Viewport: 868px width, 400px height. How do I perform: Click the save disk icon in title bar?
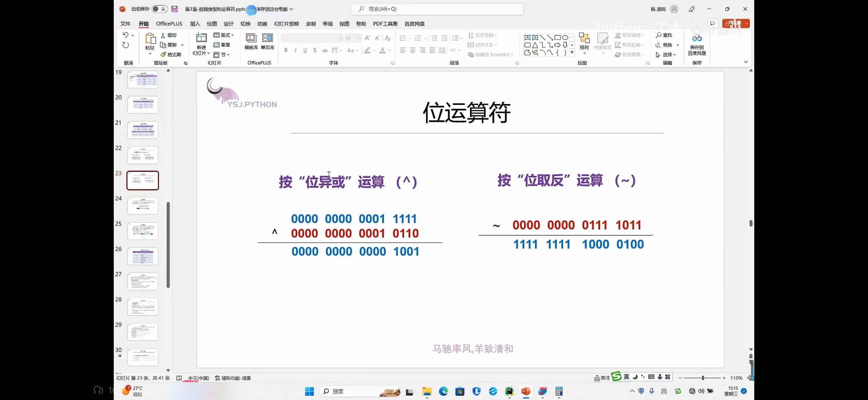coord(175,9)
